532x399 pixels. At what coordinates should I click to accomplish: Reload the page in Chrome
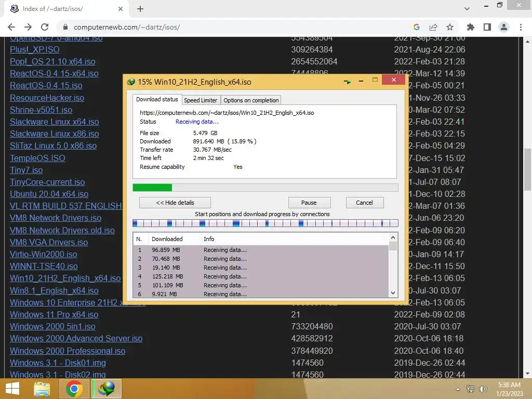coord(45,27)
